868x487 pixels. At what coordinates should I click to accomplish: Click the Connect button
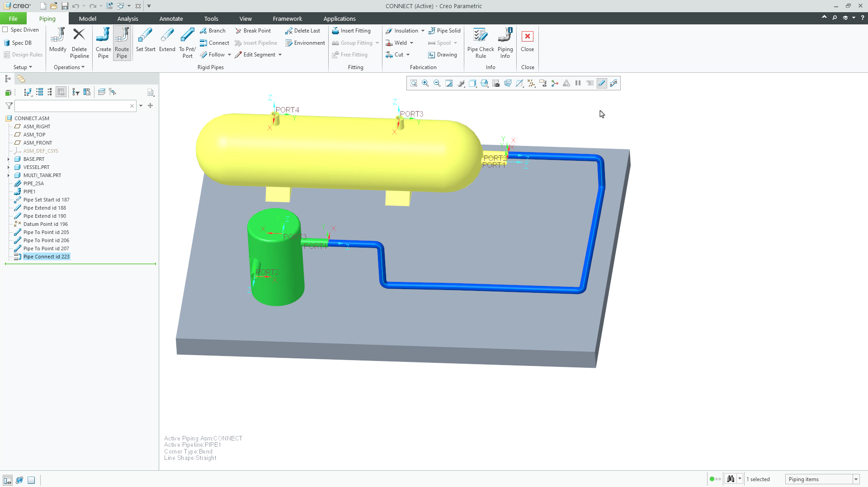tap(214, 43)
